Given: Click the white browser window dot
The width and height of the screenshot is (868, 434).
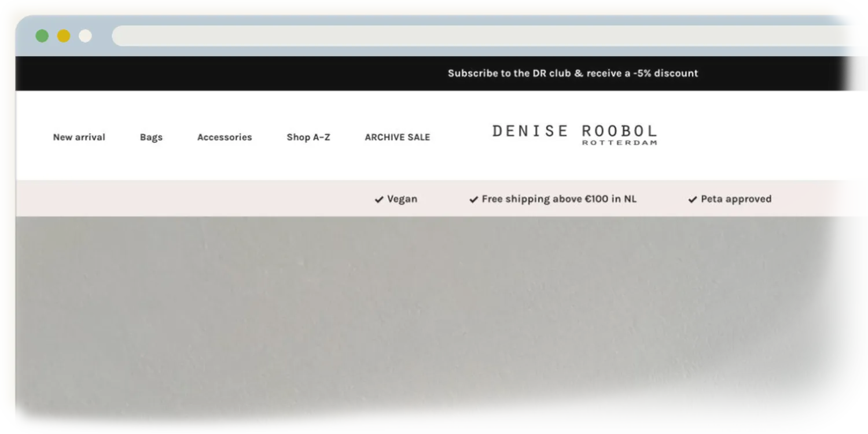Looking at the screenshot, I should coord(85,36).
